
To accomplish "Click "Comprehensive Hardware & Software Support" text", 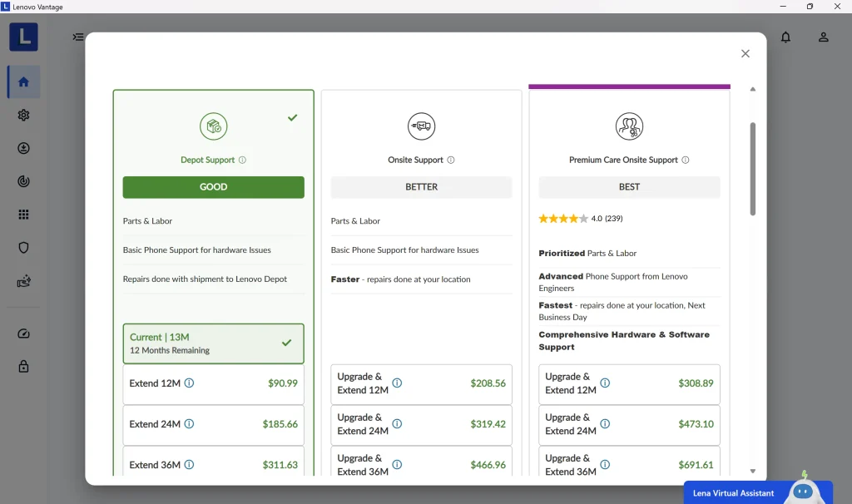I will (x=624, y=340).
